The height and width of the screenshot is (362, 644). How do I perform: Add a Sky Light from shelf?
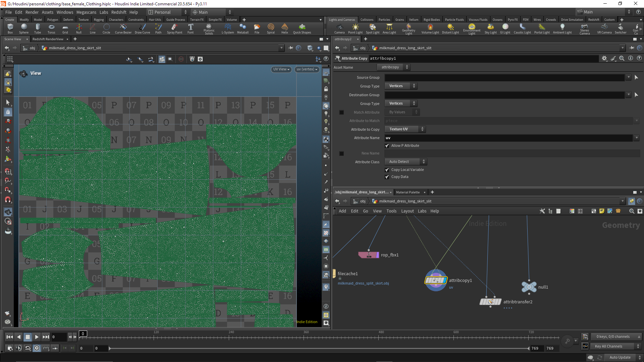click(490, 28)
